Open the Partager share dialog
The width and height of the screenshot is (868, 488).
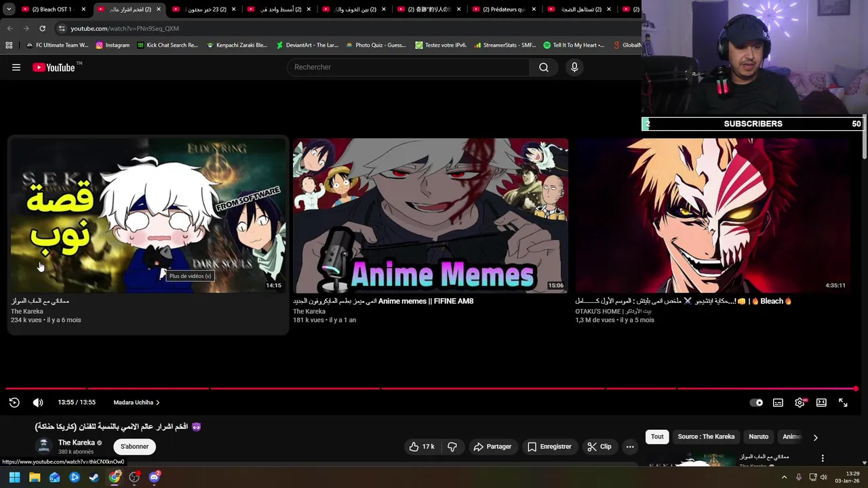492,447
